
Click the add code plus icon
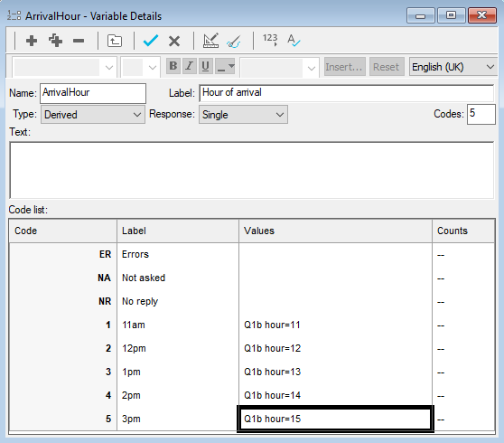tap(32, 41)
